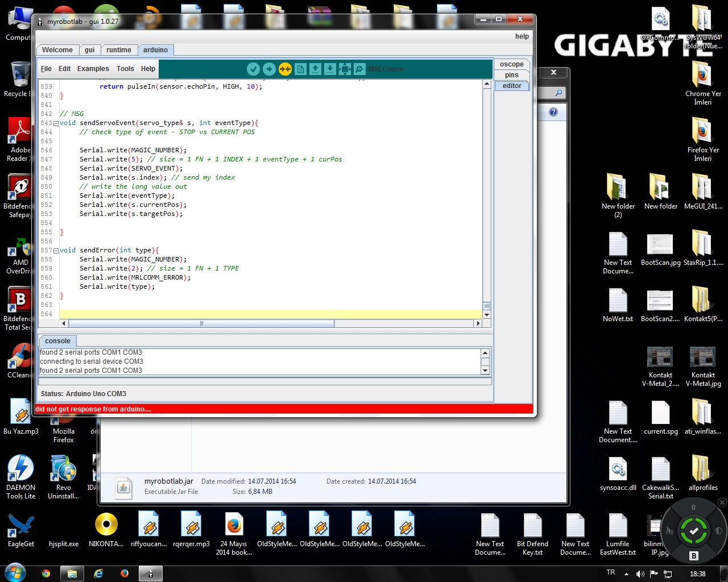Click line 864 highlighted in the editor
Screen dimensions: 728x582
pos(271,314)
